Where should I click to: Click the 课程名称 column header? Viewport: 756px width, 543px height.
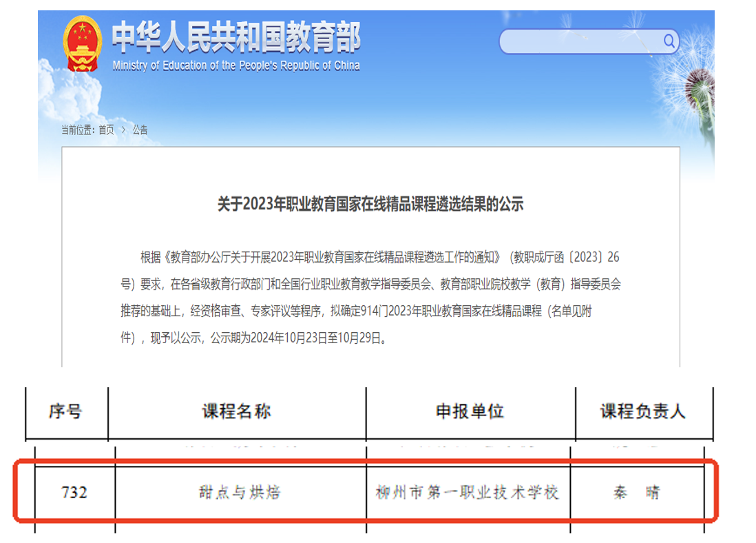(x=237, y=411)
